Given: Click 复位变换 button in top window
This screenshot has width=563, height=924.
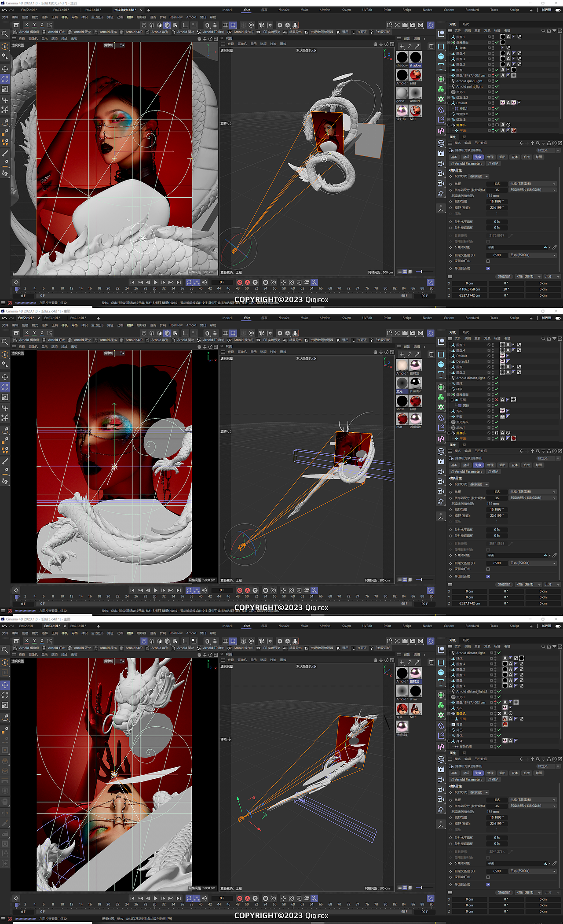Looking at the screenshot, I should click(x=504, y=276).
